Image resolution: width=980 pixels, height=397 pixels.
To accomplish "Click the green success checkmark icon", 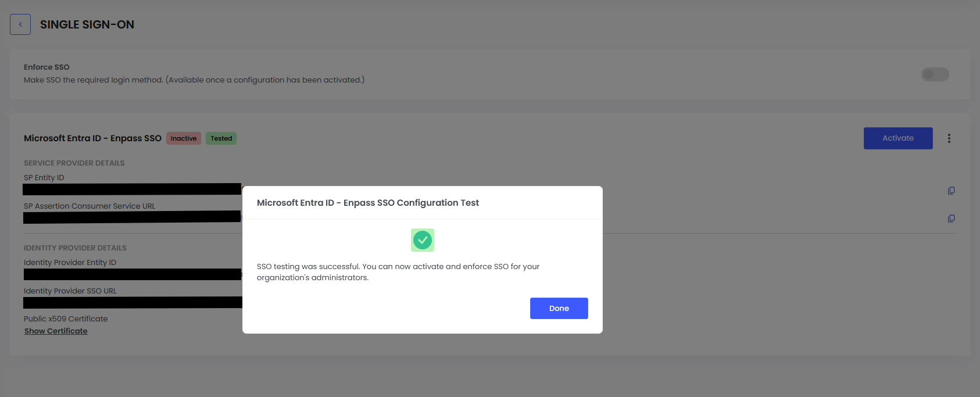I will [x=423, y=240].
